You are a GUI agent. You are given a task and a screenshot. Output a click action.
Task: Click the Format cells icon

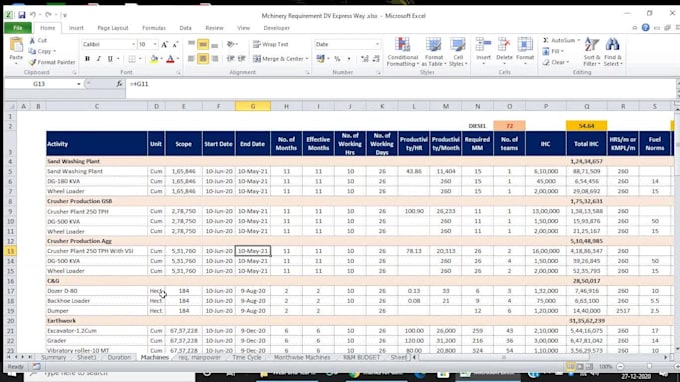525,45
